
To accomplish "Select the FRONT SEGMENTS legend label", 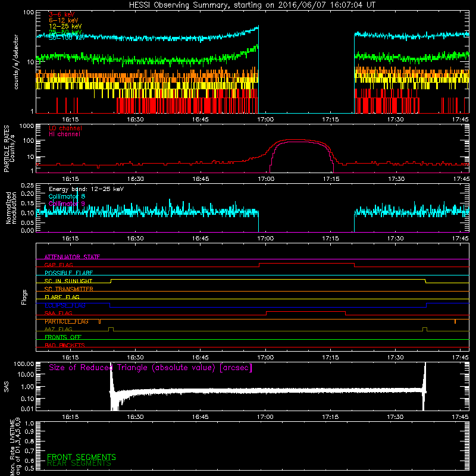I will point(82,457).
